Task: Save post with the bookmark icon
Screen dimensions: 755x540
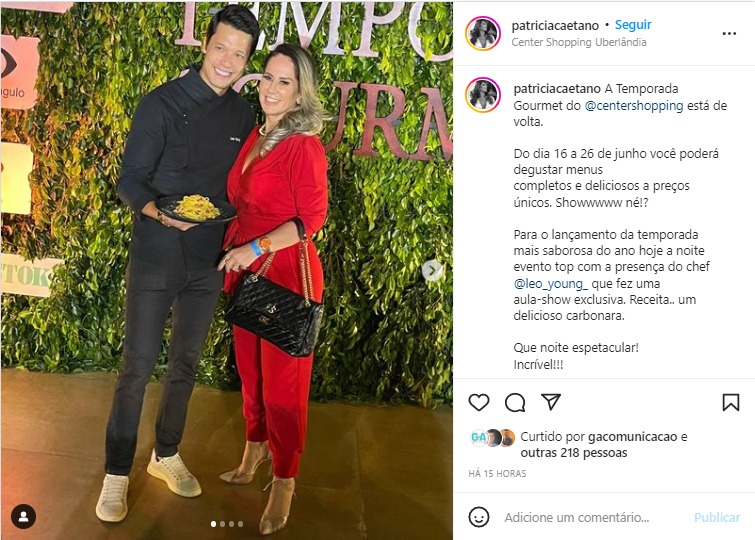Action: point(730,402)
